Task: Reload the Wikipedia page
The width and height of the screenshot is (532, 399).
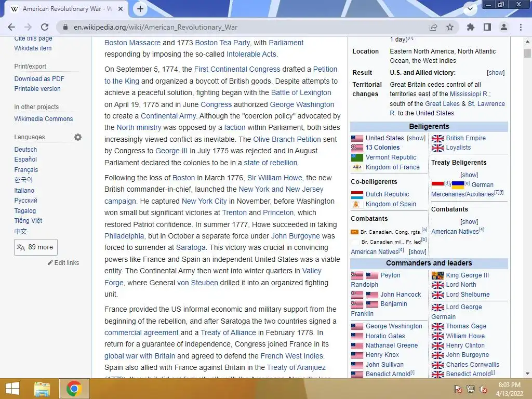Action: click(45, 27)
